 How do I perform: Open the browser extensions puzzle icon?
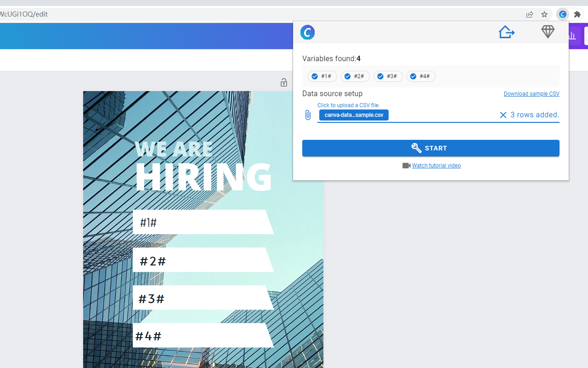click(577, 14)
